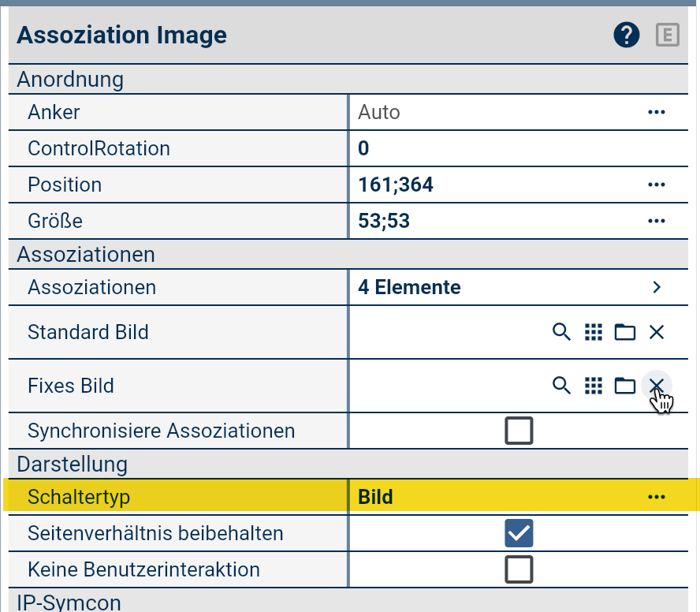Enable Synchronisiere Assoziationen checkbox
700x612 pixels.
(519, 431)
